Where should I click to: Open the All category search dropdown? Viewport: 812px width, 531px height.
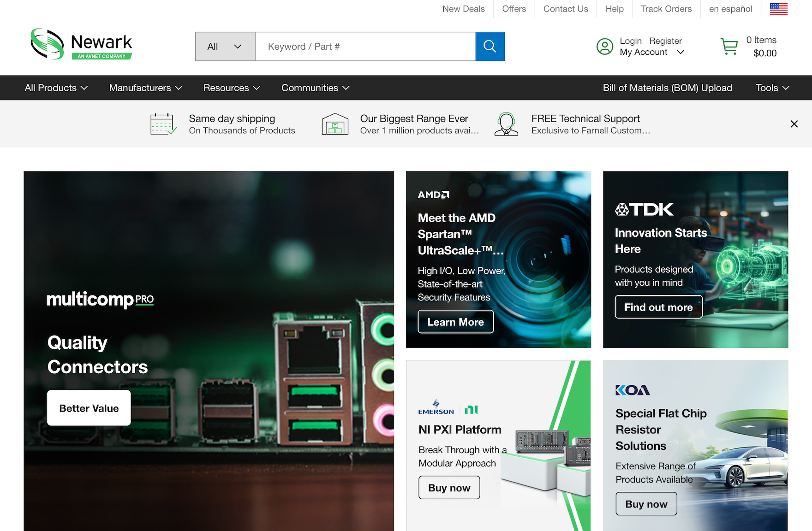[225, 47]
